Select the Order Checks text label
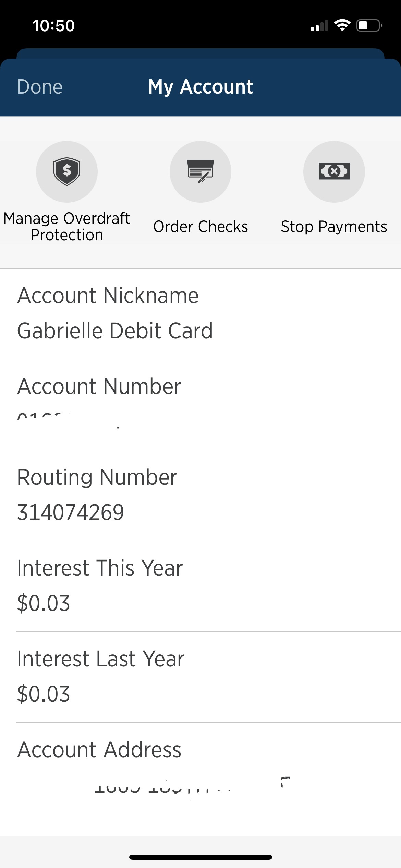Viewport: 401px width, 868px height. tap(200, 227)
